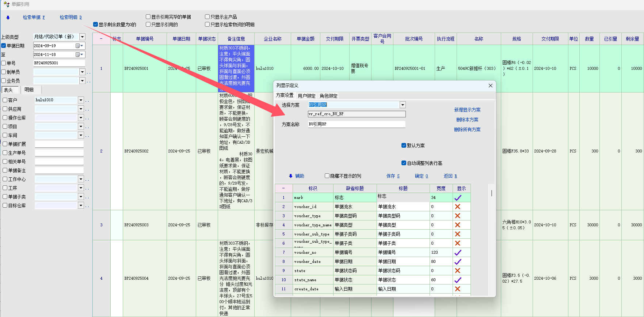Click red X display icon for create_date

tap(458, 289)
